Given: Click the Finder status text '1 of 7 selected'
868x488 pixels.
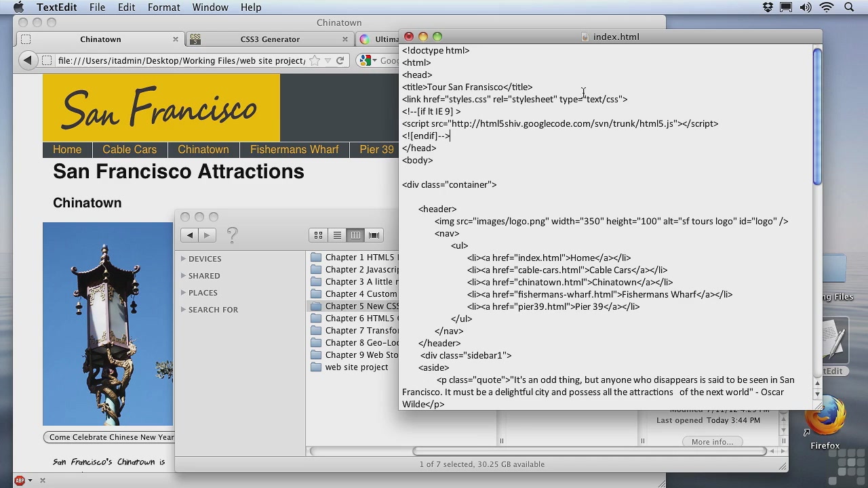Looking at the screenshot, I should [x=447, y=464].
